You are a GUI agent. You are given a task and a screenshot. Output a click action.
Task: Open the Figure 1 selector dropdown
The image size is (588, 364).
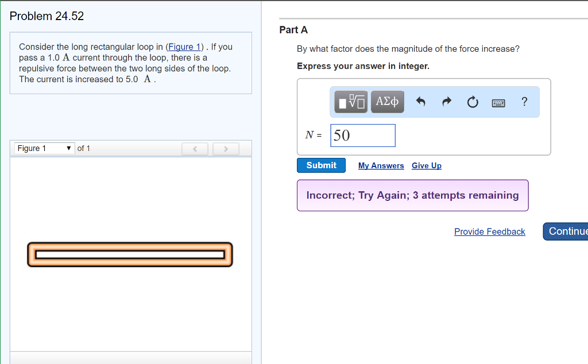pyautogui.click(x=44, y=148)
